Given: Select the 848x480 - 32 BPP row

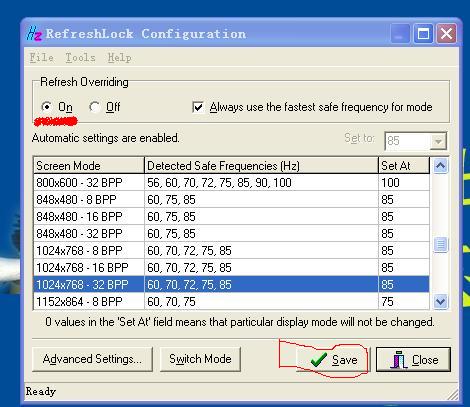Looking at the screenshot, I should pos(231,234).
